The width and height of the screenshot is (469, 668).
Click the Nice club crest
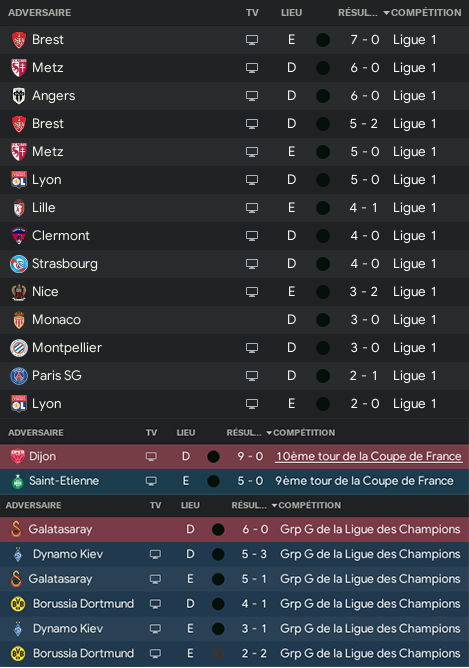(19, 292)
